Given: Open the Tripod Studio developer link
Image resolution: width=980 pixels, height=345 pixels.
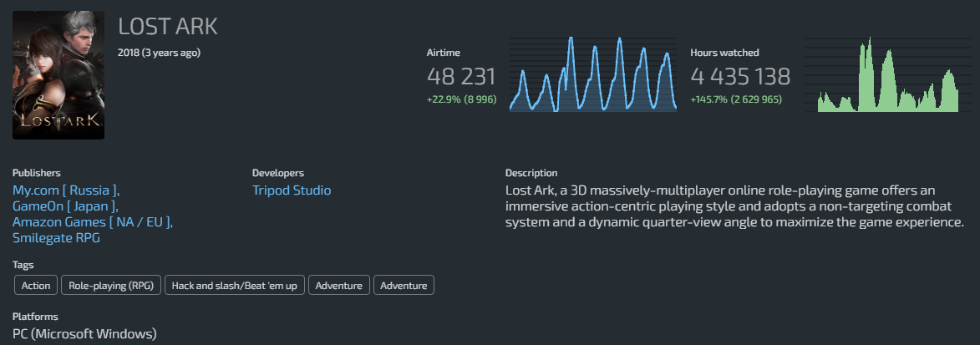Looking at the screenshot, I should (x=292, y=190).
